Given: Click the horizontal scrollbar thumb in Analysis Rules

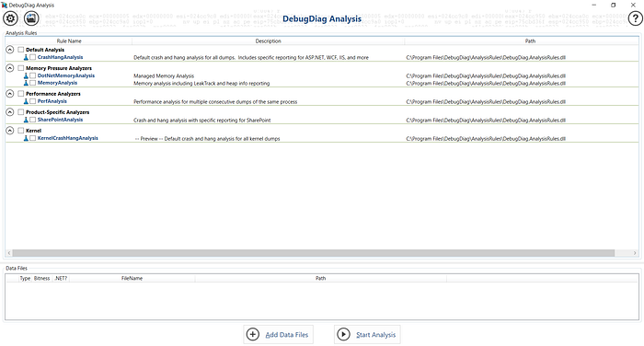Looking at the screenshot, I should pos(314,253).
